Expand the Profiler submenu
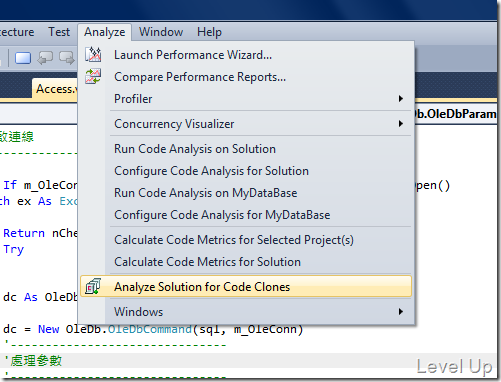 coord(247,99)
